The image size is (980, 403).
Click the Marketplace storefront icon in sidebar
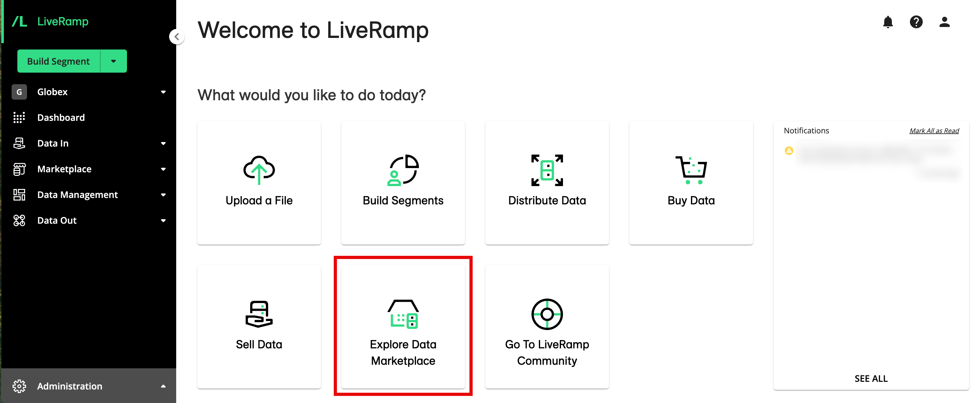[19, 169]
